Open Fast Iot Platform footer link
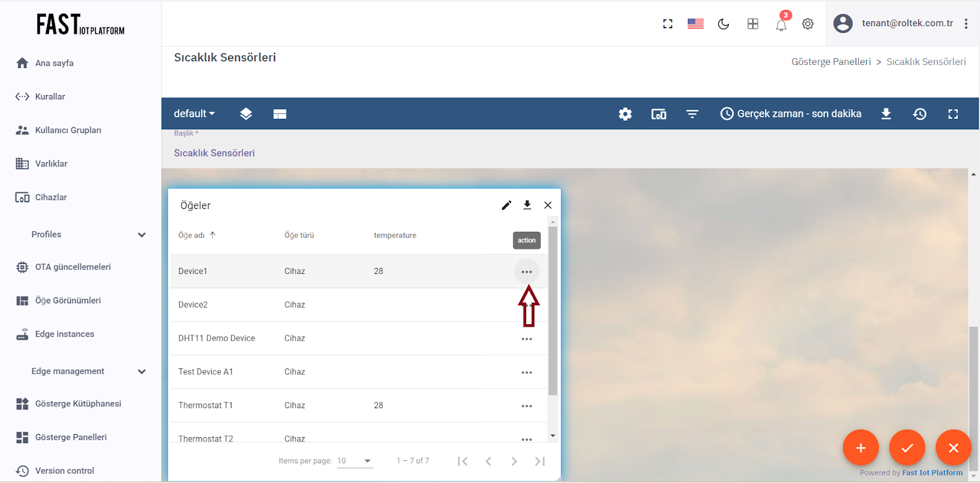 click(932, 473)
